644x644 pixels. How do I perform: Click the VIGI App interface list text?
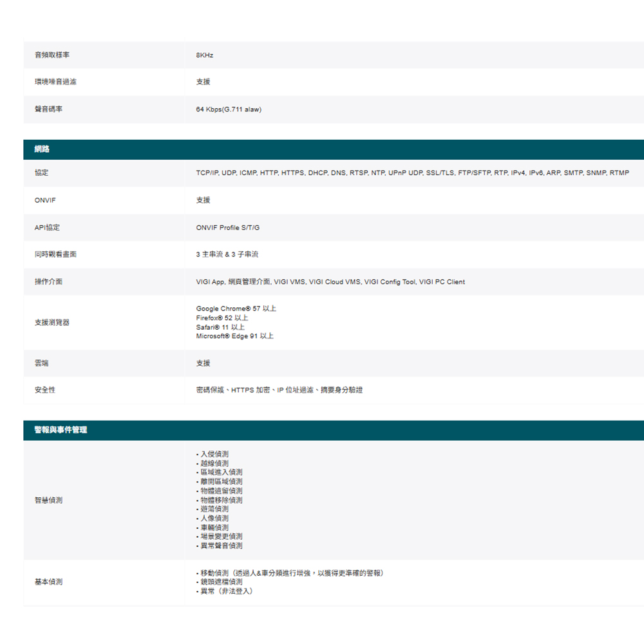click(x=330, y=282)
